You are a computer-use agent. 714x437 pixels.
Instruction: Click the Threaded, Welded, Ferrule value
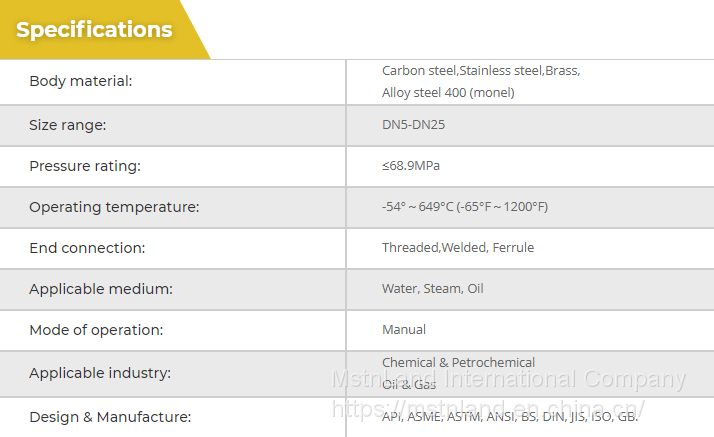click(x=458, y=248)
